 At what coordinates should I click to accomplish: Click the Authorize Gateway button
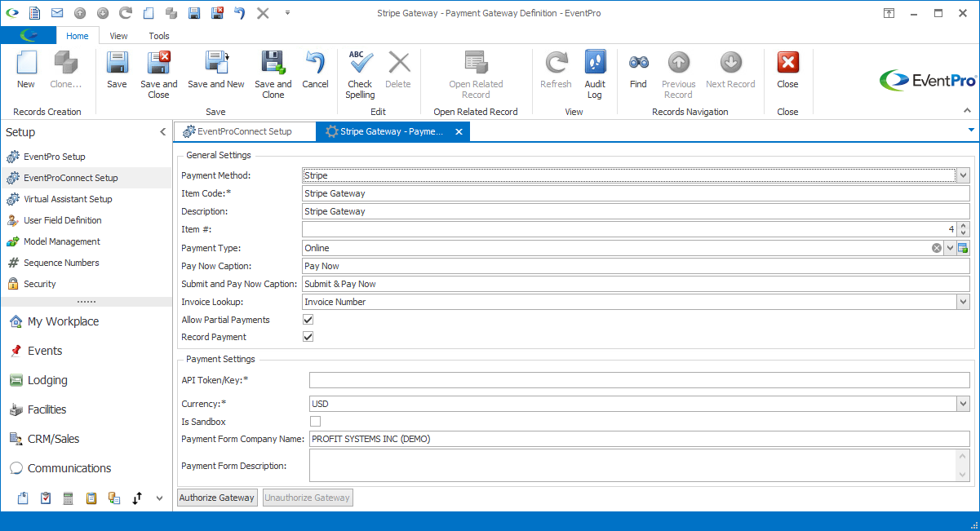click(217, 498)
